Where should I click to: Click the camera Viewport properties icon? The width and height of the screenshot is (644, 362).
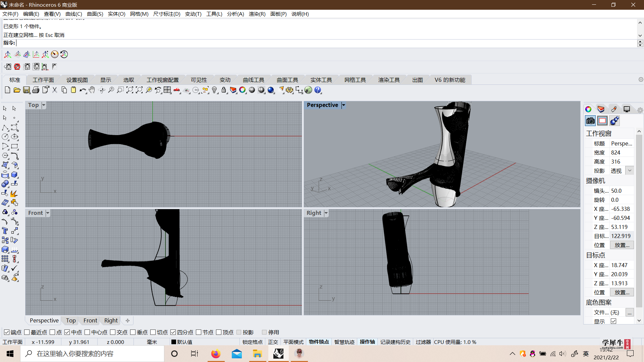click(x=590, y=121)
